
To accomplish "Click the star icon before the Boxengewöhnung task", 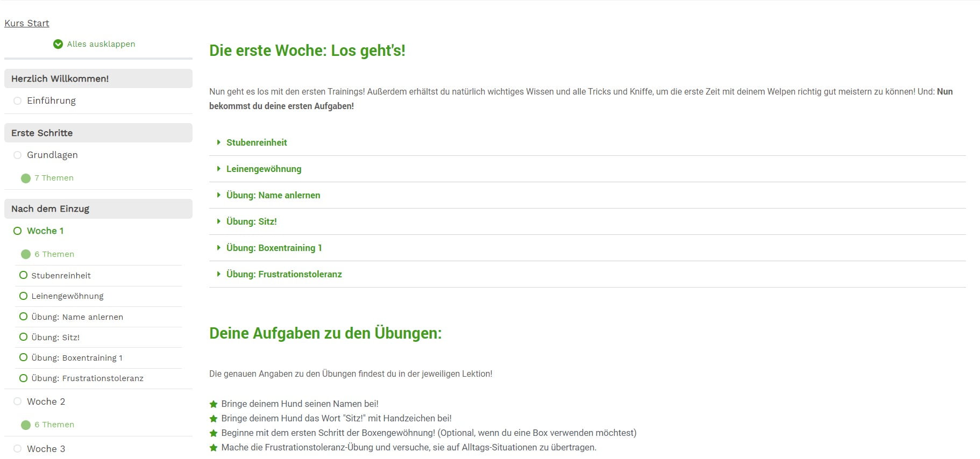I will pyautogui.click(x=214, y=433).
